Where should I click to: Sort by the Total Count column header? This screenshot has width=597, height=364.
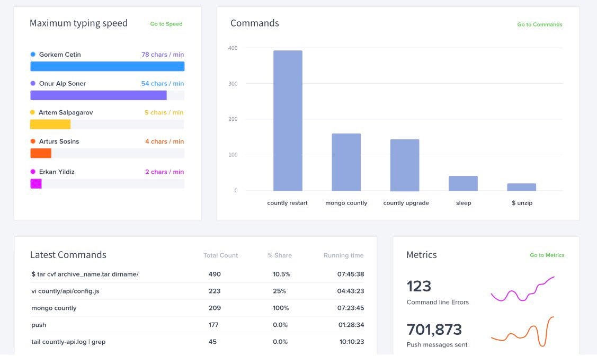tap(220, 255)
